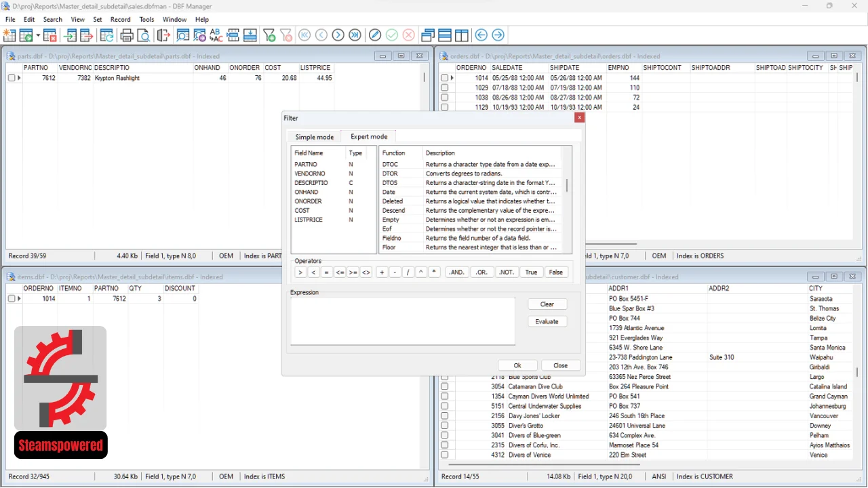Screen dimensions: 868x488
Task: Check order 1129 row checkbox in orders.dbf
Action: (445, 107)
